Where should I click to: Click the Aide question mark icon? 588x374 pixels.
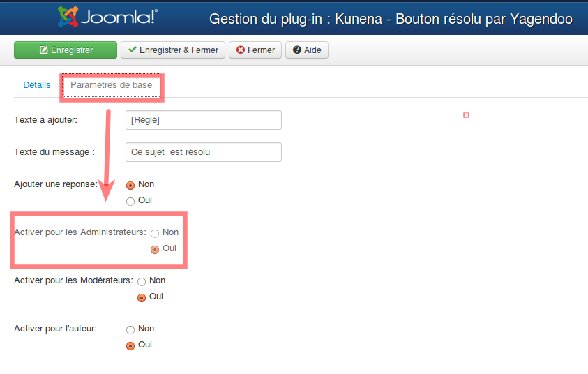click(297, 50)
